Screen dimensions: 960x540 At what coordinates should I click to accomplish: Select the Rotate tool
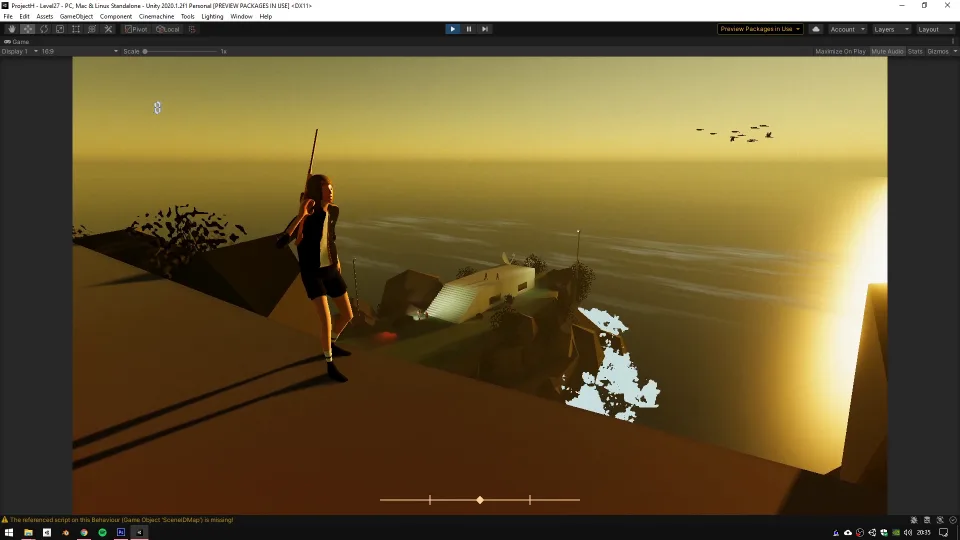44,29
